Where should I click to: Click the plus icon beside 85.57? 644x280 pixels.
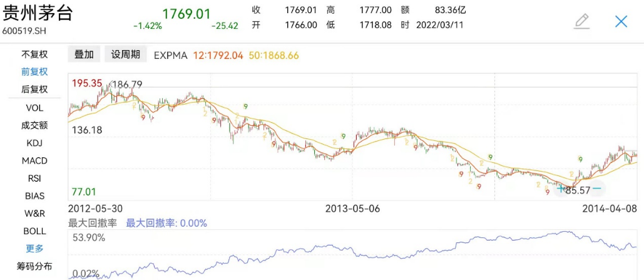tap(560, 188)
